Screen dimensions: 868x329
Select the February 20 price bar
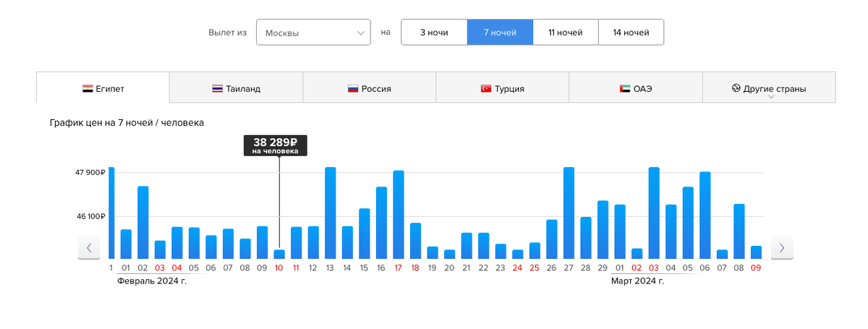(450, 254)
